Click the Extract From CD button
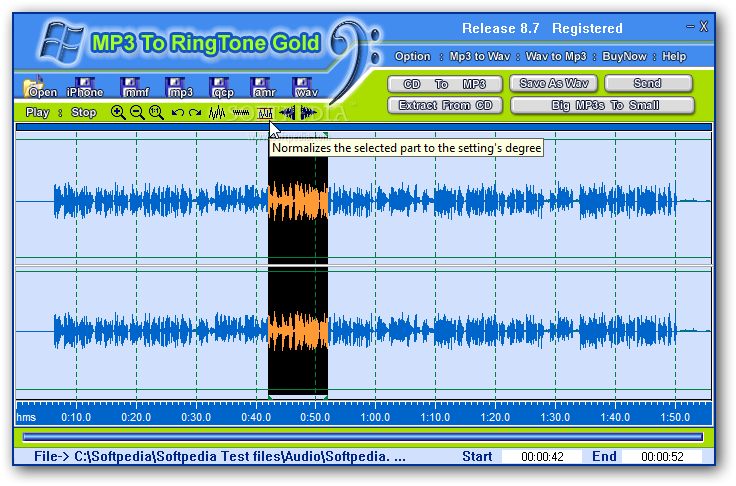Image resolution: width=736 pixels, height=486 pixels. coord(445,105)
